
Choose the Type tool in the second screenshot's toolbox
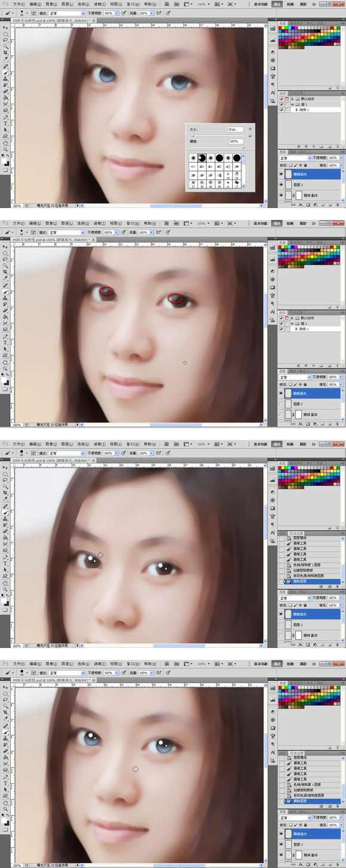pos(5,343)
